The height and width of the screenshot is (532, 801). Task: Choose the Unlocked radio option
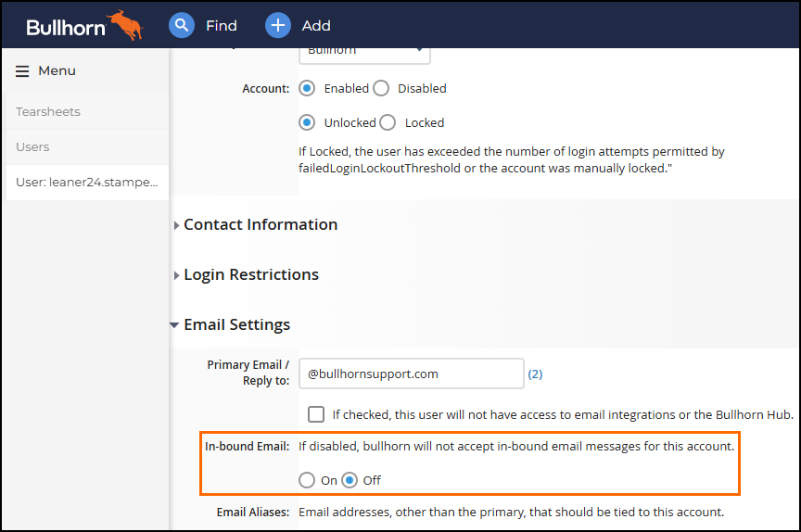point(307,122)
